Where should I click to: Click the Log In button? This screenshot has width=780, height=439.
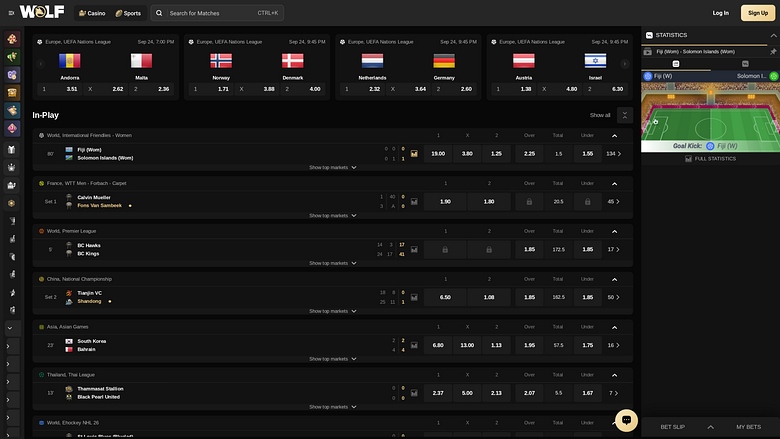720,13
